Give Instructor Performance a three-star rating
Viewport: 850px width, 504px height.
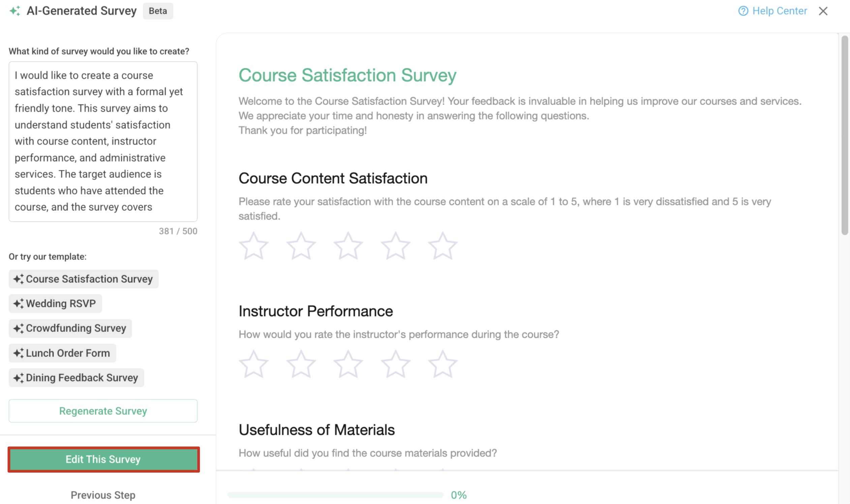click(x=348, y=364)
